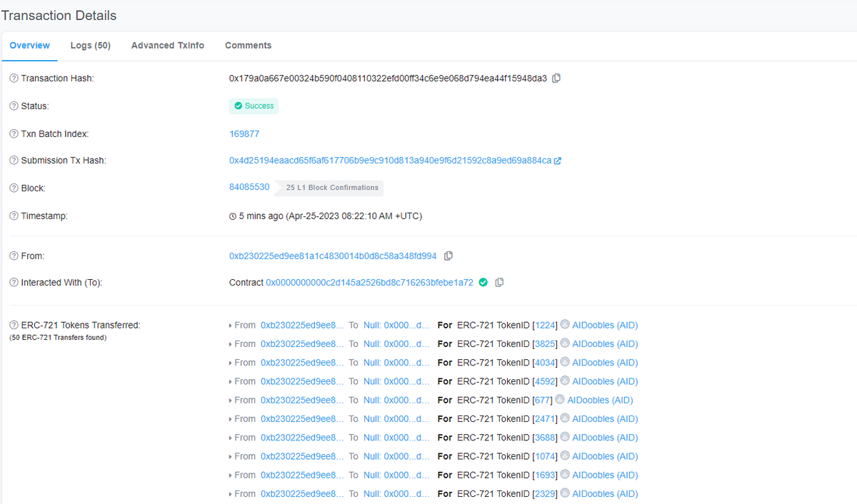Click the AIDoobles token placeholder icon on TokenID 1224 row
The width and height of the screenshot is (857, 504).
tap(564, 325)
